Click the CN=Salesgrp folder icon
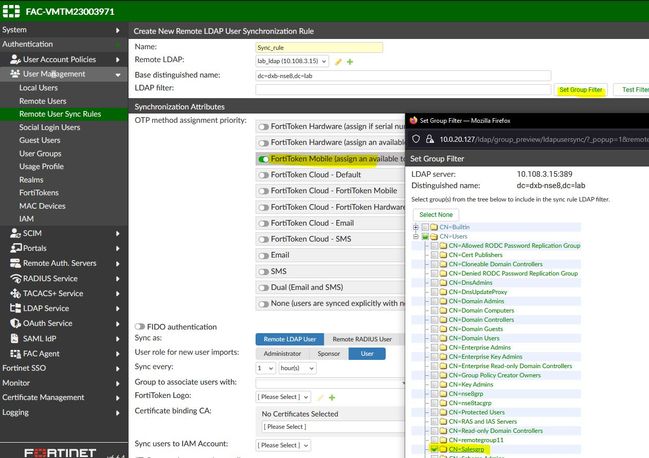649x458 pixels. click(443, 449)
